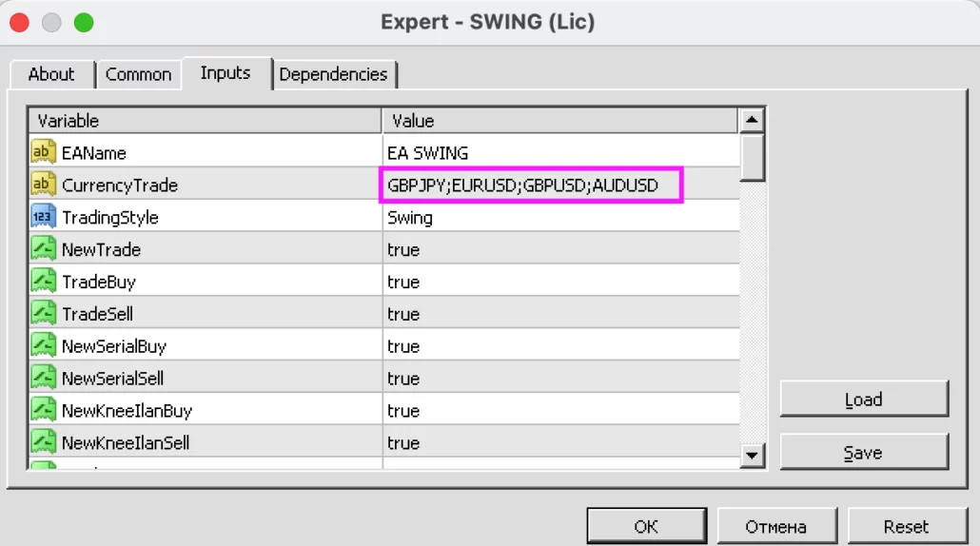Load a preset with the Load button
980x546 pixels.
(864, 400)
